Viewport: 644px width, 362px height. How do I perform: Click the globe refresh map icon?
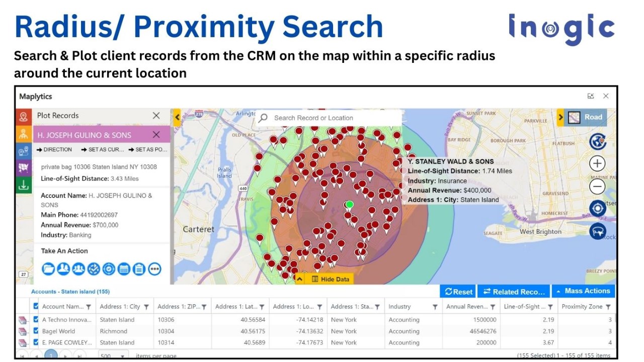pos(597,141)
